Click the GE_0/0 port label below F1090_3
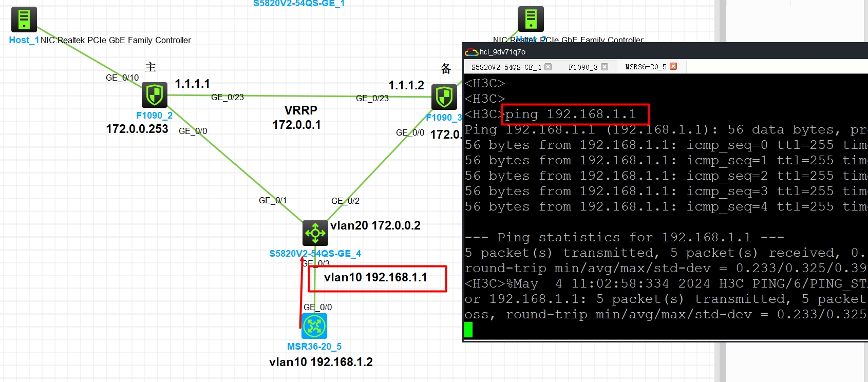This screenshot has height=382, width=868. pos(410,132)
